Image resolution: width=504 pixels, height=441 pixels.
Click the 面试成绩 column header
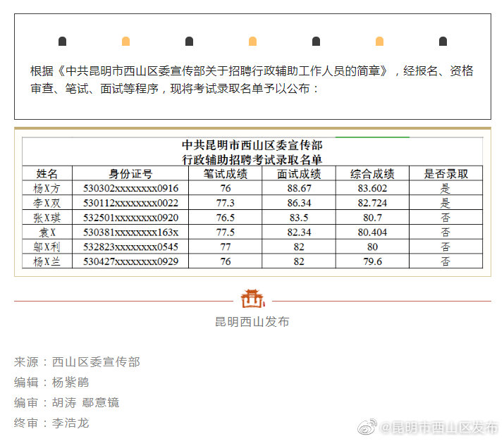tap(299, 174)
